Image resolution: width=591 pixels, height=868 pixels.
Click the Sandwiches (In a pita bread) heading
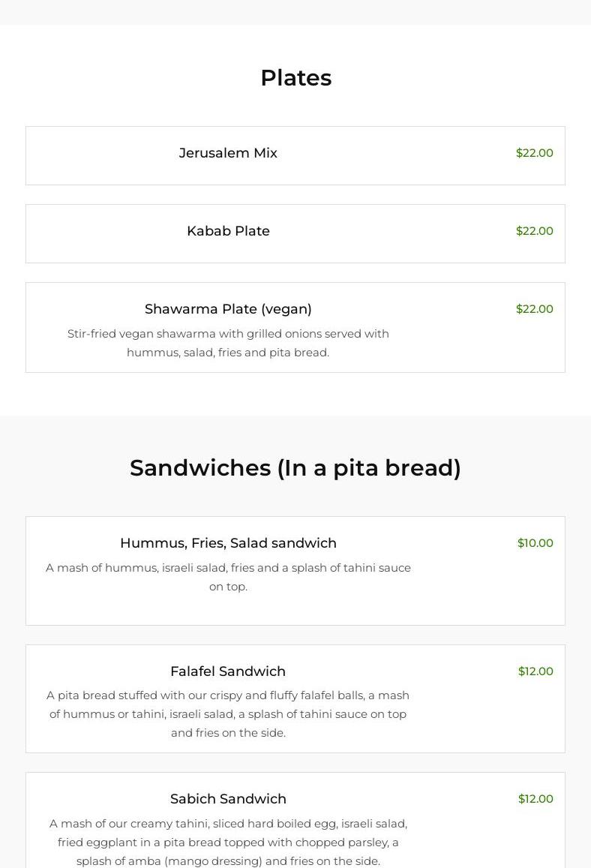pyautogui.click(x=295, y=468)
